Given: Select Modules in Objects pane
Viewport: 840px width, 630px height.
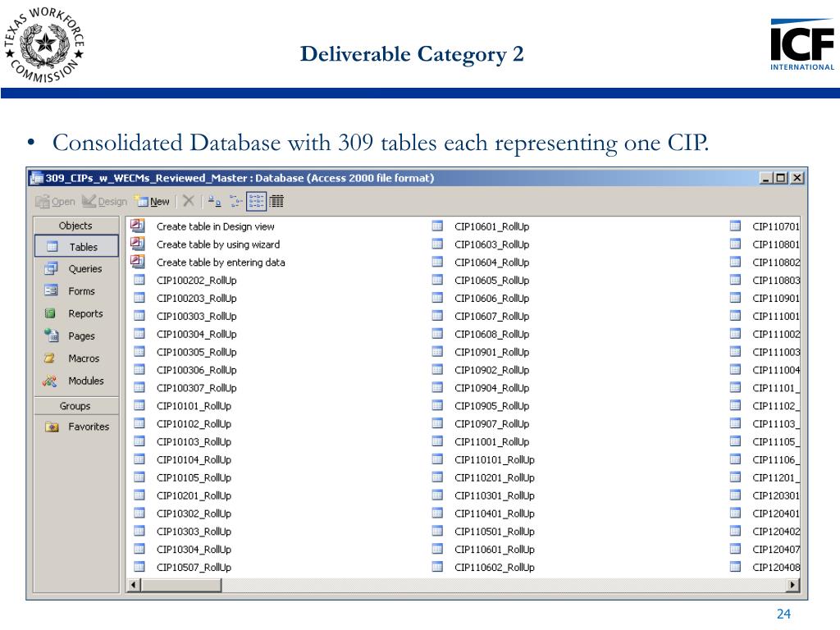Looking at the screenshot, I should pyautogui.click(x=76, y=381).
